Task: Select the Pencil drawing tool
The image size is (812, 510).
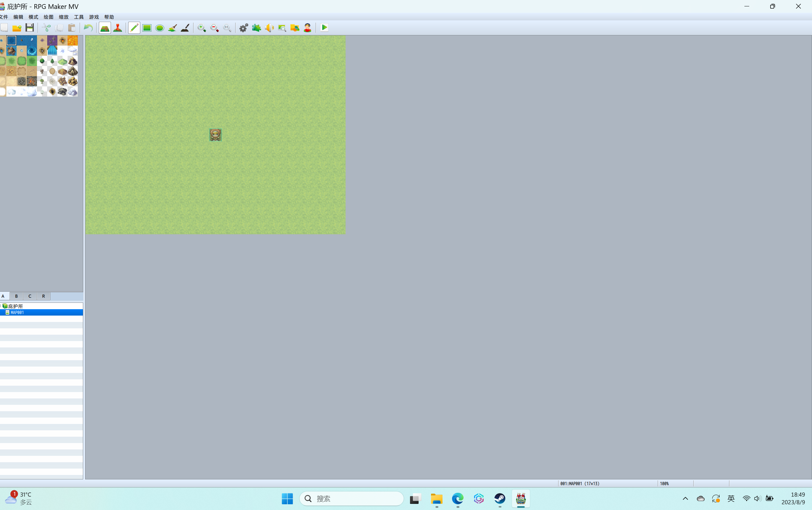Action: click(x=134, y=28)
